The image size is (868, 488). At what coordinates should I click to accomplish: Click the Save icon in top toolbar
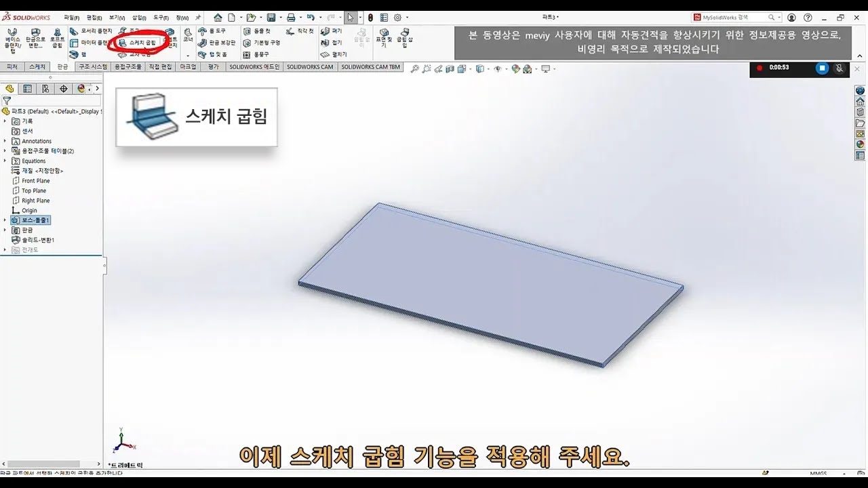(271, 18)
